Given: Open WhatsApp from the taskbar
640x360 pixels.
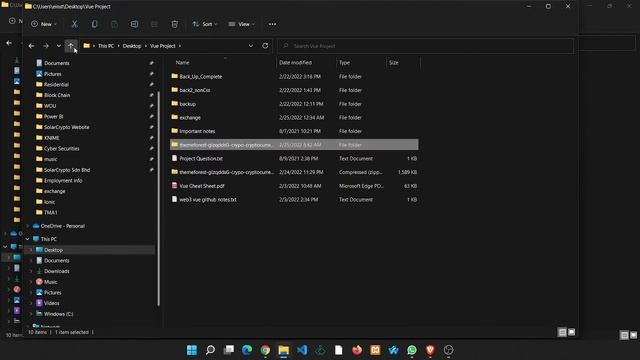Looking at the screenshot, I should [412, 350].
